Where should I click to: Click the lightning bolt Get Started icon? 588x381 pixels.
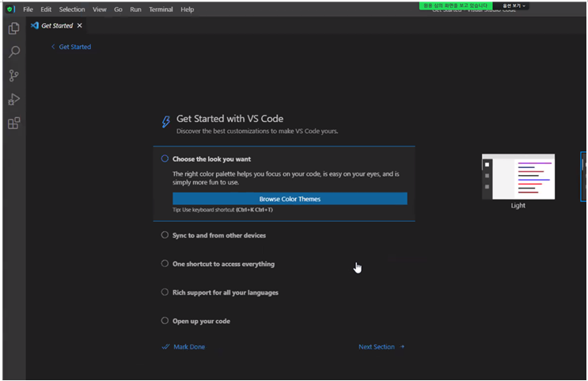tap(165, 121)
